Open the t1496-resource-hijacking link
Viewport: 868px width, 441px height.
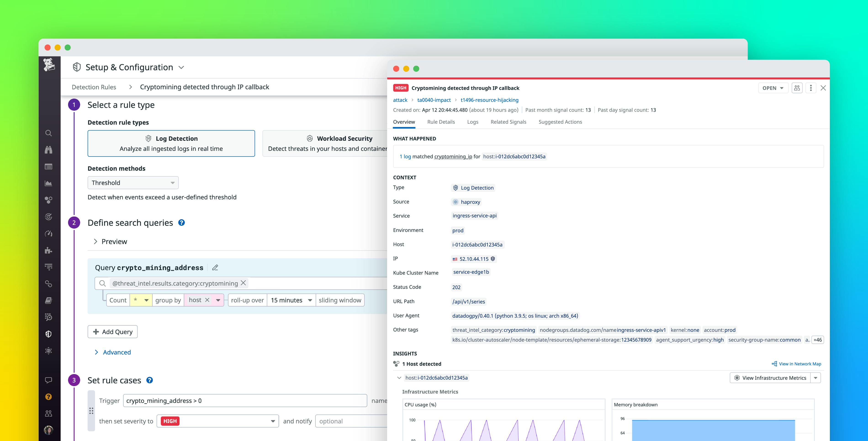point(489,100)
